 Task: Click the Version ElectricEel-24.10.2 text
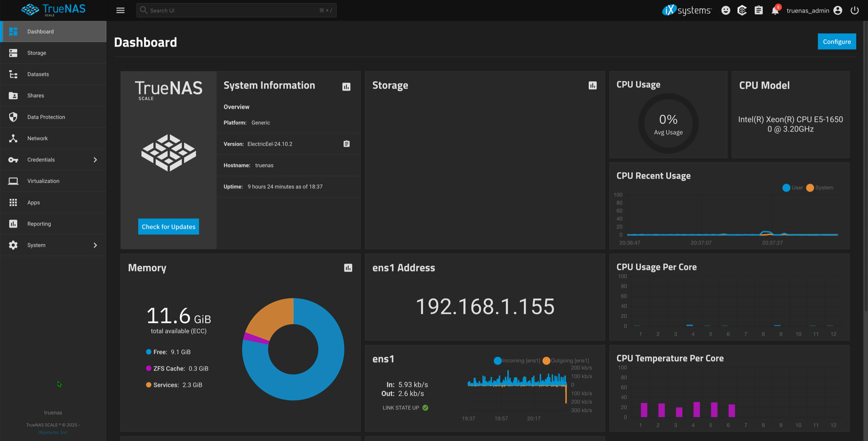click(x=258, y=144)
